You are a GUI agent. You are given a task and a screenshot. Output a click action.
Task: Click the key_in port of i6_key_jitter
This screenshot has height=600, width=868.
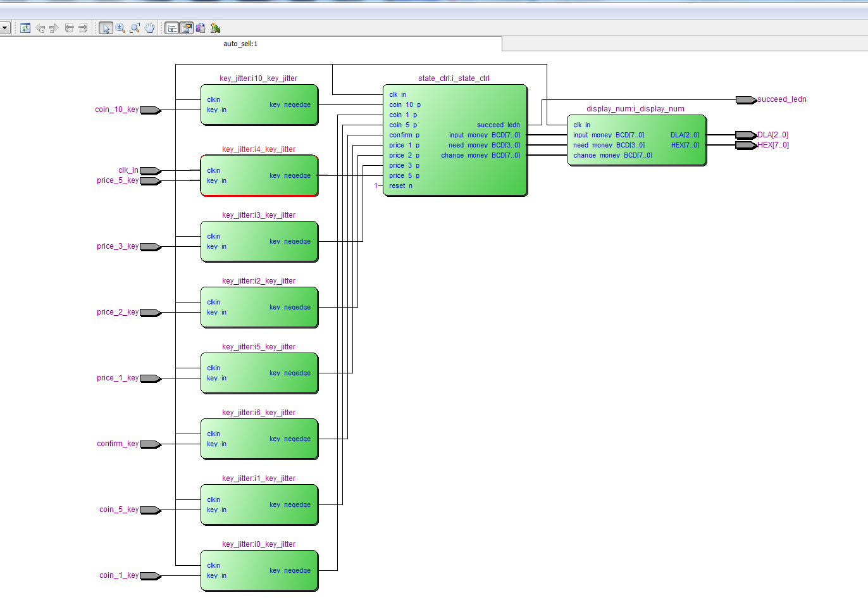pyautogui.click(x=216, y=444)
